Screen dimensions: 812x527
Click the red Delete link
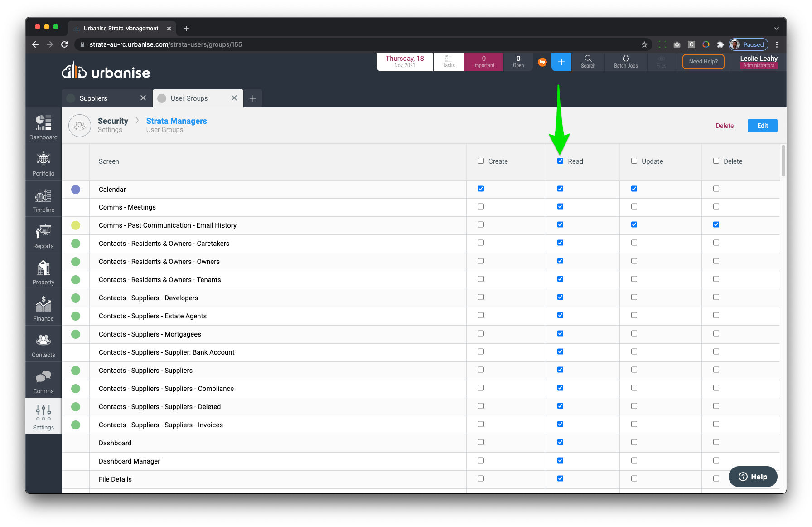click(725, 126)
